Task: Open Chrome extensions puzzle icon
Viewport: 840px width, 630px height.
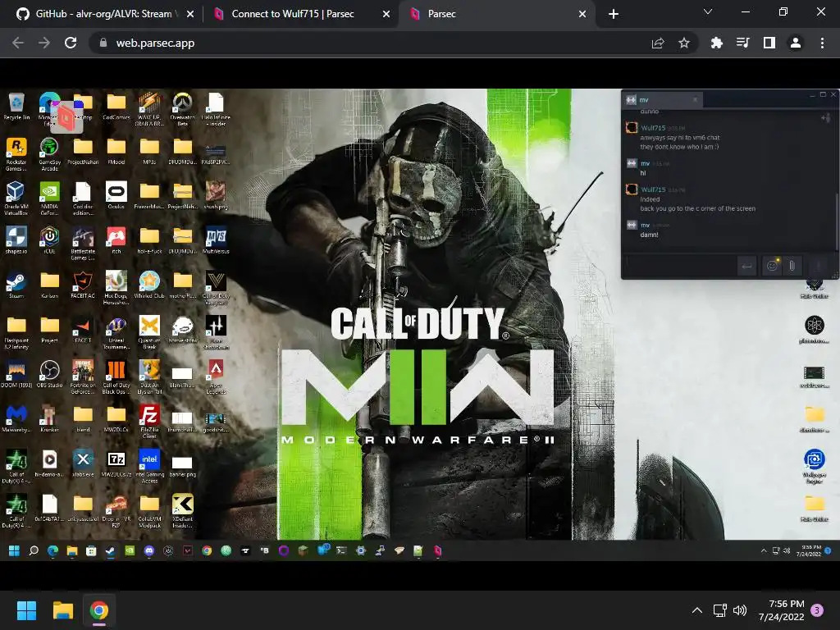Action: 717,43
